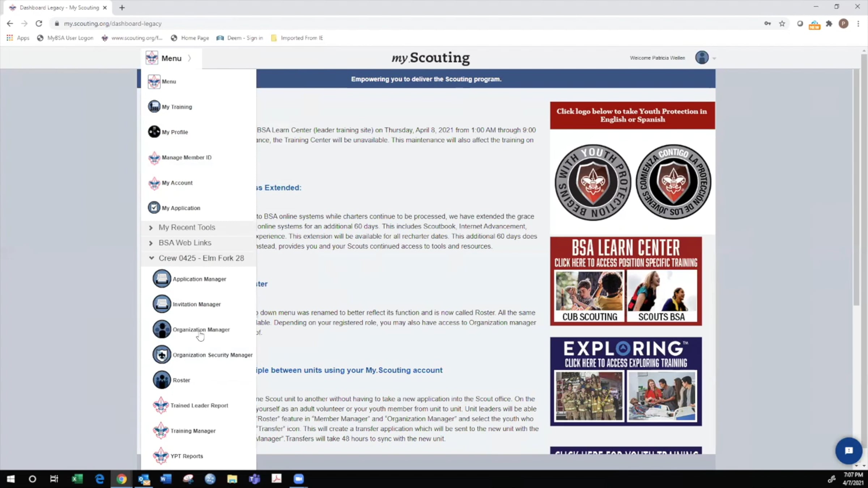Screen dimensions: 868x488
Task: Open Organization Manager icon
Action: tap(162, 329)
